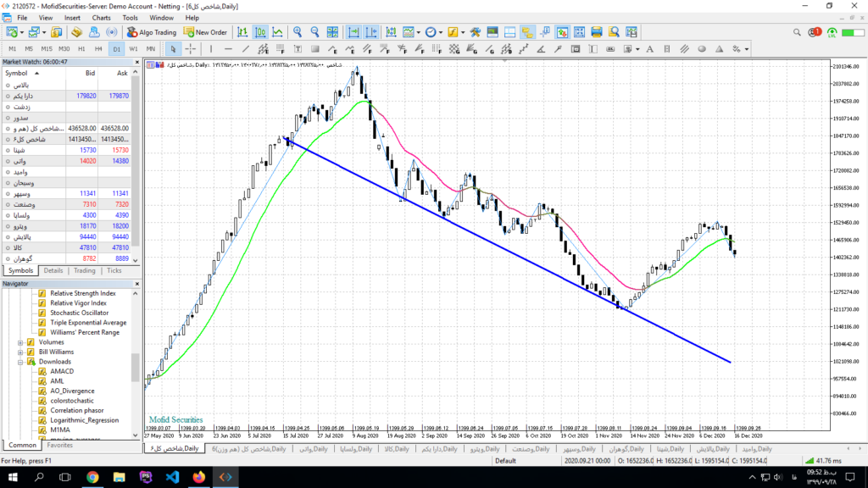Expand the Volumes indicator folder
This screenshot has width=868, height=488.
click(x=20, y=342)
